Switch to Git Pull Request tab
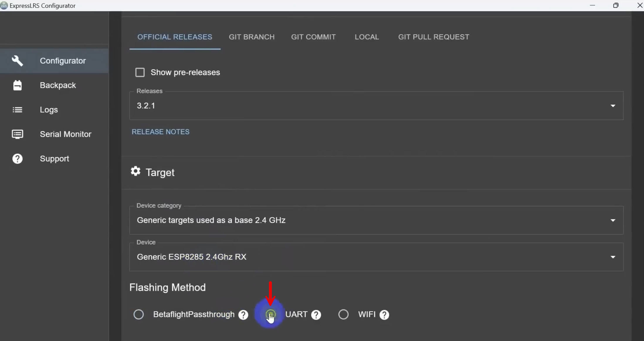Image resolution: width=644 pixels, height=341 pixels. [433, 37]
